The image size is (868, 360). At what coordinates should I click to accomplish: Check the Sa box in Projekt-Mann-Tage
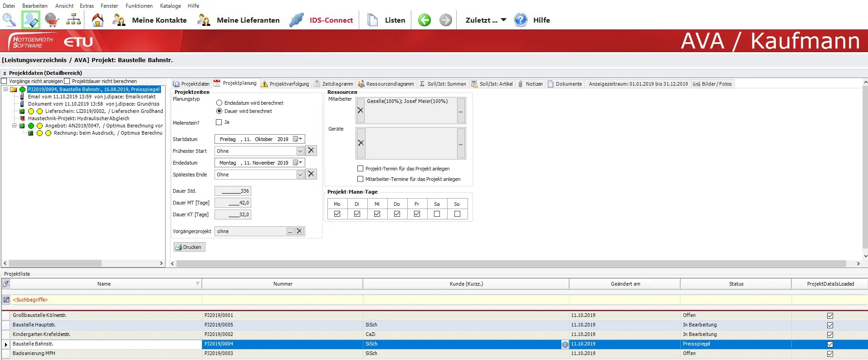point(437,214)
